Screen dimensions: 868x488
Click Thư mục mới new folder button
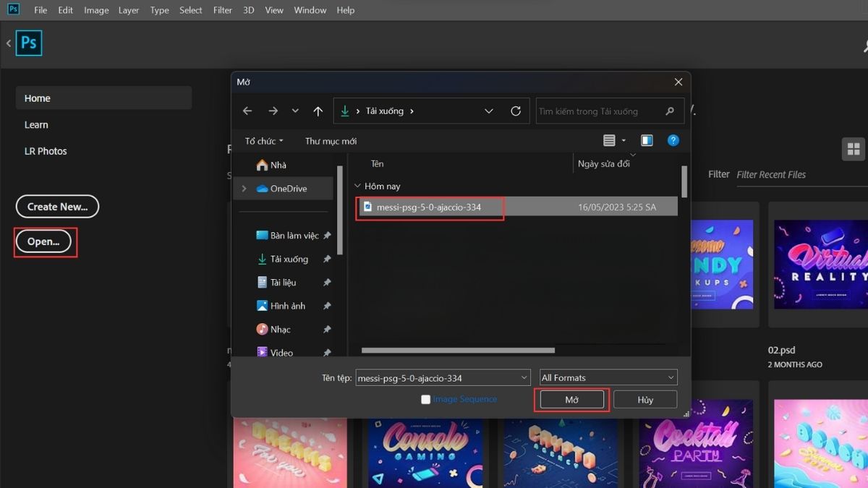[331, 141]
